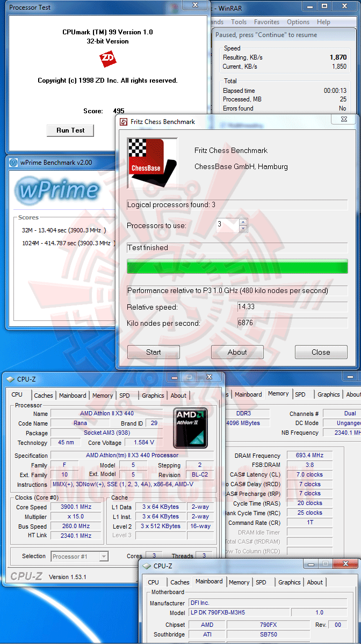Open the Favorites menu in WinRAR
This screenshot has width=361, height=644.
pos(267,22)
